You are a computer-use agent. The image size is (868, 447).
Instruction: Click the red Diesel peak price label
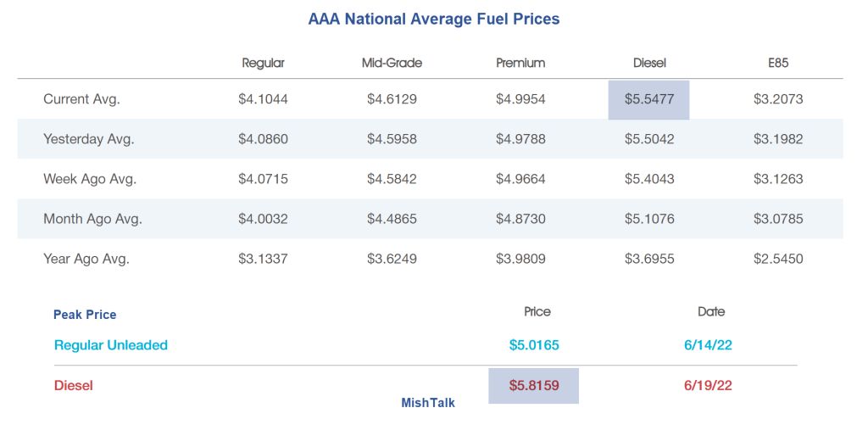(74, 386)
